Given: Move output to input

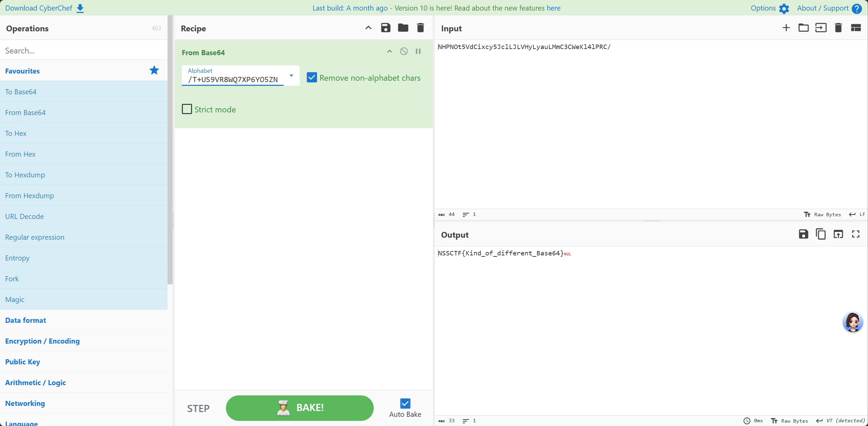Looking at the screenshot, I should coord(838,234).
